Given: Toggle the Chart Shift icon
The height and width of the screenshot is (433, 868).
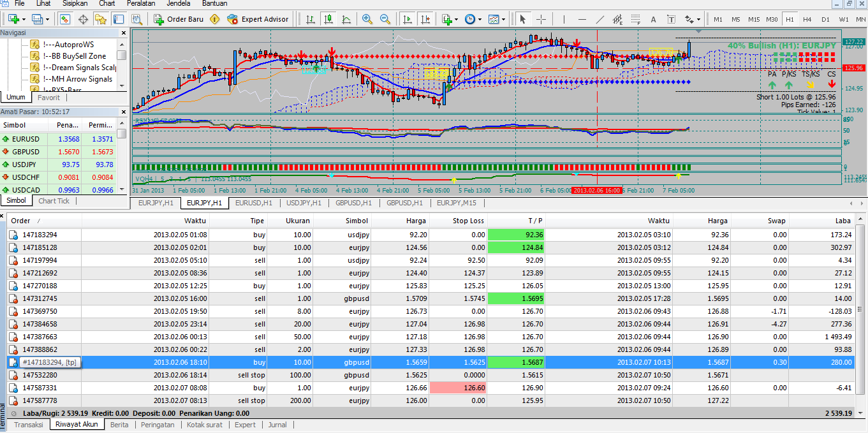Looking at the screenshot, I should (425, 19).
